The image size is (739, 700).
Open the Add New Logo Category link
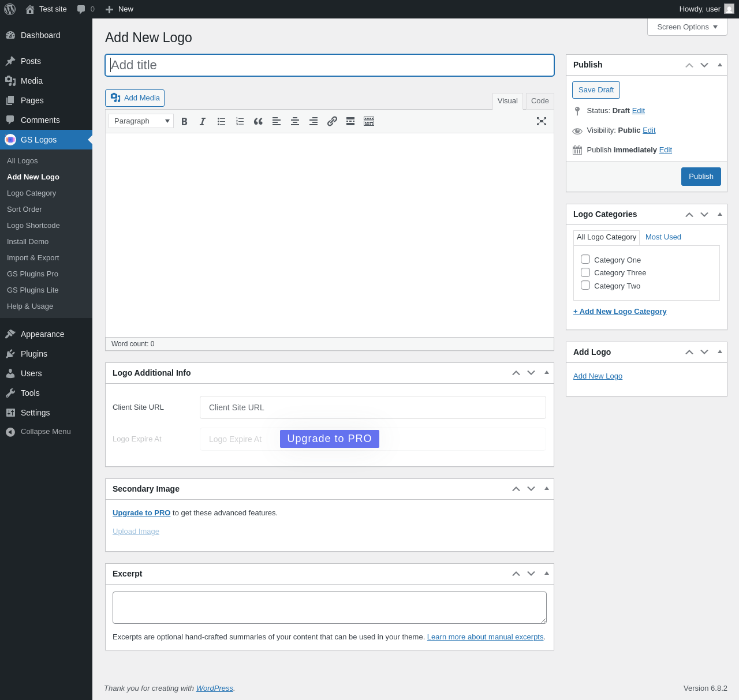[x=619, y=312]
